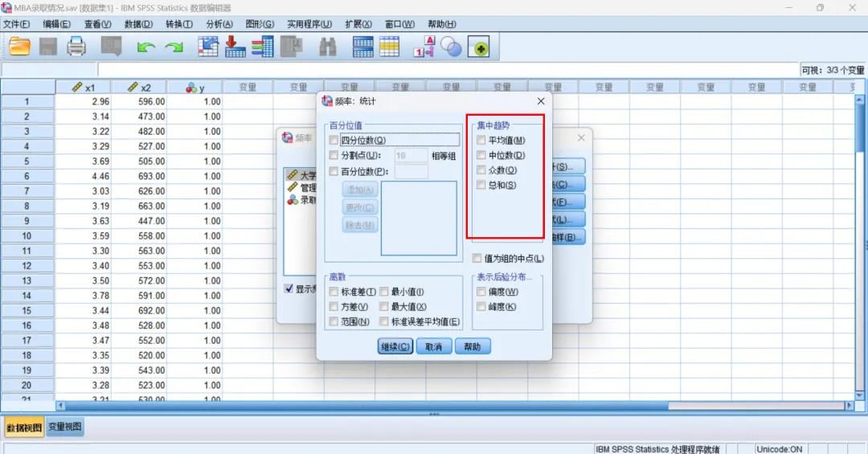Open the 编辑 menu

point(57,24)
